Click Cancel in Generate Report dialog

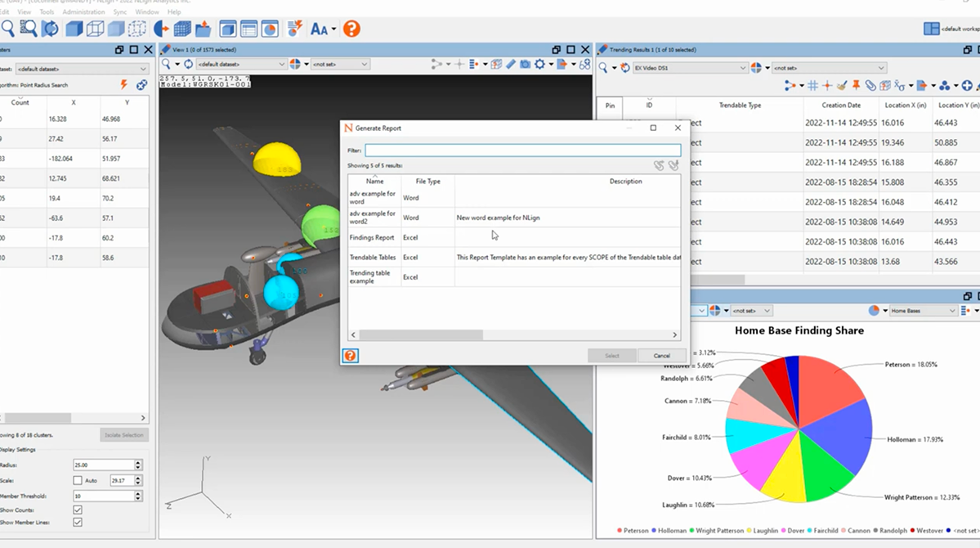coord(662,355)
